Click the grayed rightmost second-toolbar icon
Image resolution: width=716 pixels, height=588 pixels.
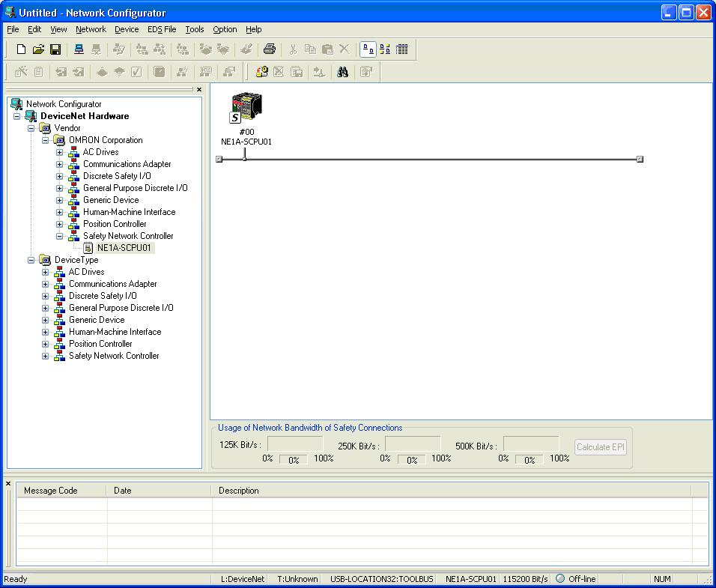[x=366, y=72]
